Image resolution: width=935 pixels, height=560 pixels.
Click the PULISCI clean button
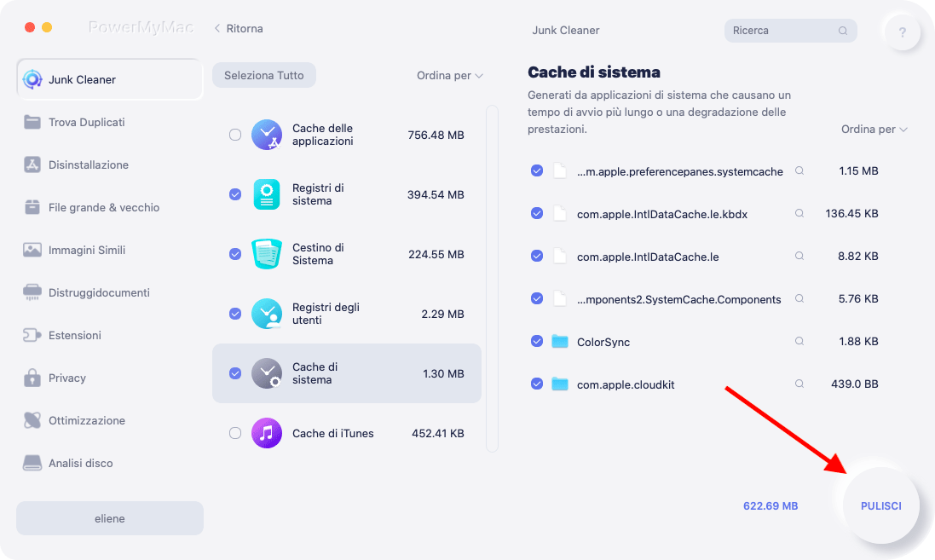coord(880,505)
